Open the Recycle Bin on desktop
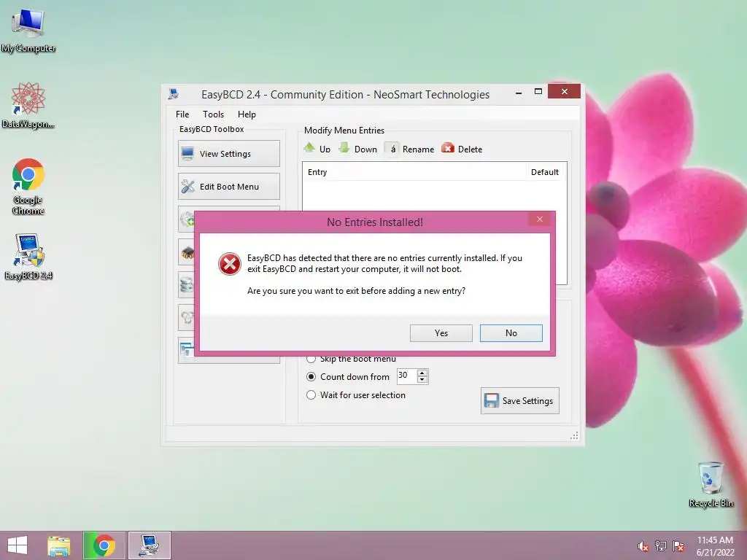Image resolution: width=747 pixels, height=560 pixels. (x=711, y=484)
